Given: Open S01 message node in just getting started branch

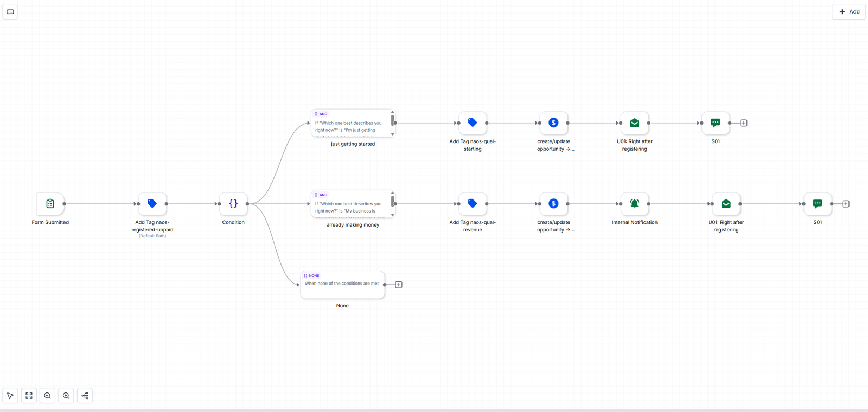Looking at the screenshot, I should click(716, 123).
